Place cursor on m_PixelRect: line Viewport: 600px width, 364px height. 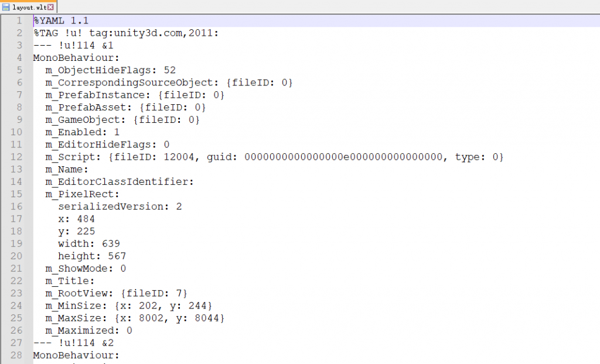82,194
